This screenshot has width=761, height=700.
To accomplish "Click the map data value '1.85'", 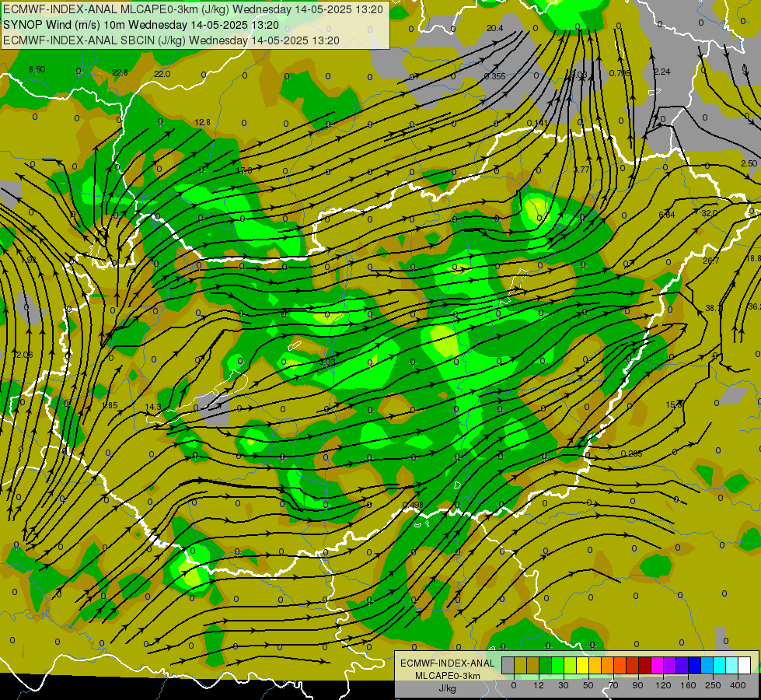I will click(x=110, y=405).
